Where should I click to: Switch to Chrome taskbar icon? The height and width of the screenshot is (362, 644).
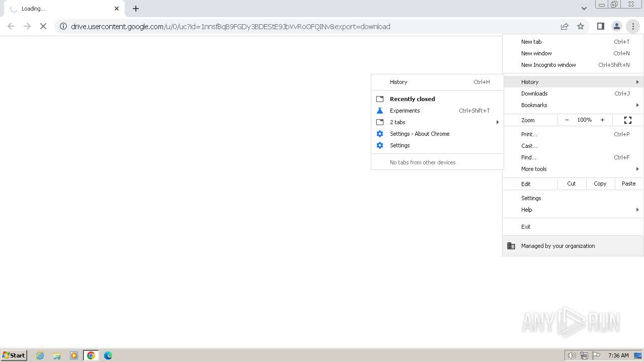(x=91, y=355)
